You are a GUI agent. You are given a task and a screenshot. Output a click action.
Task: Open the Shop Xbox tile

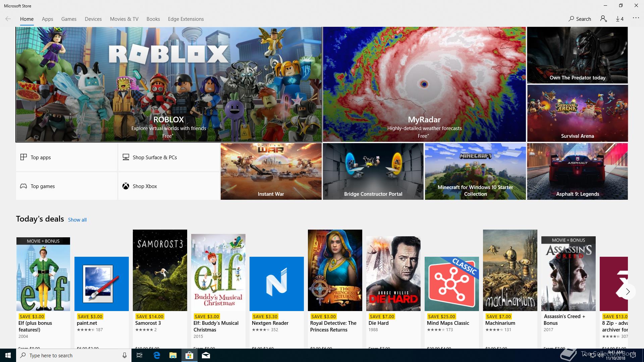coord(169,186)
